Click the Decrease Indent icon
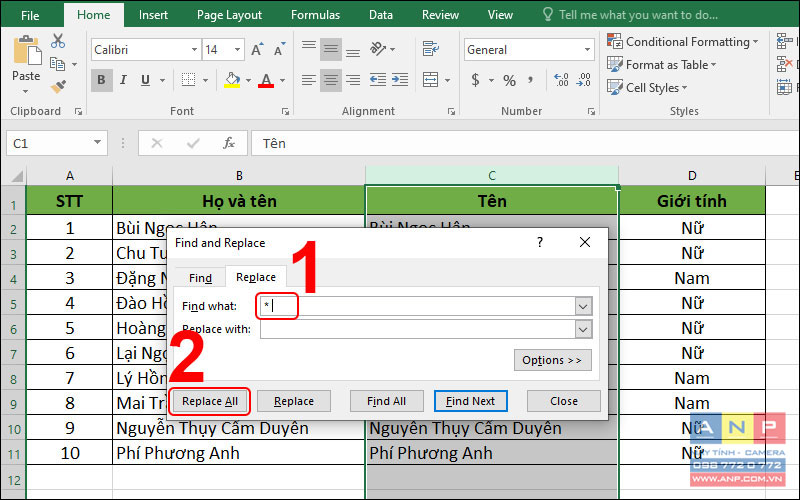This screenshot has width=800, height=500. click(378, 80)
